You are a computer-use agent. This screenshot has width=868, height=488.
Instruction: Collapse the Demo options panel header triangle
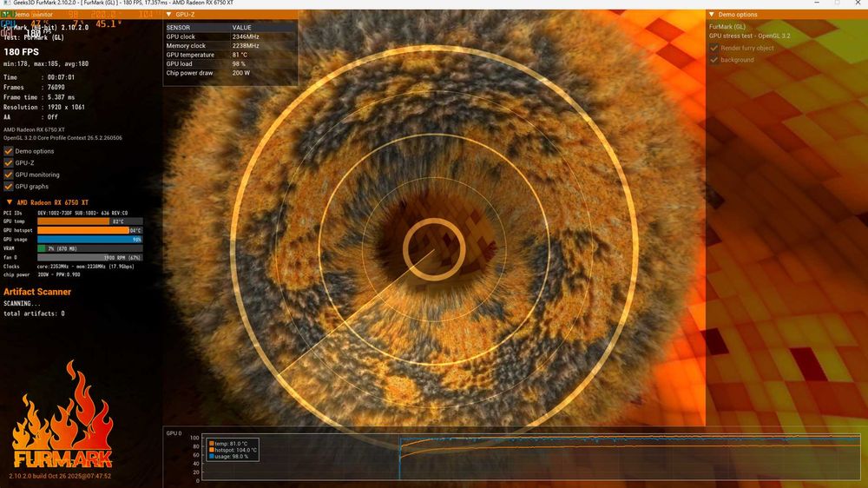click(x=712, y=15)
